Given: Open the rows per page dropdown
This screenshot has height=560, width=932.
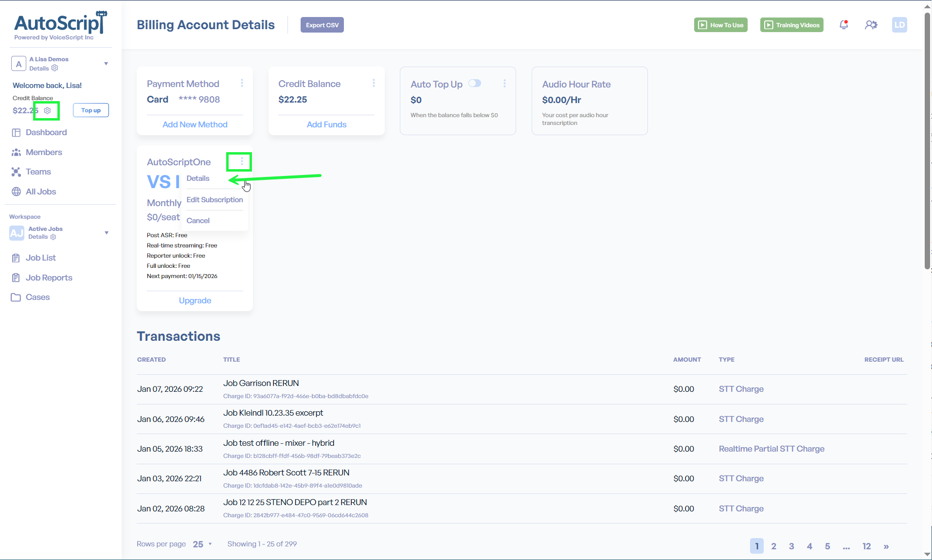Looking at the screenshot, I should coord(202,544).
